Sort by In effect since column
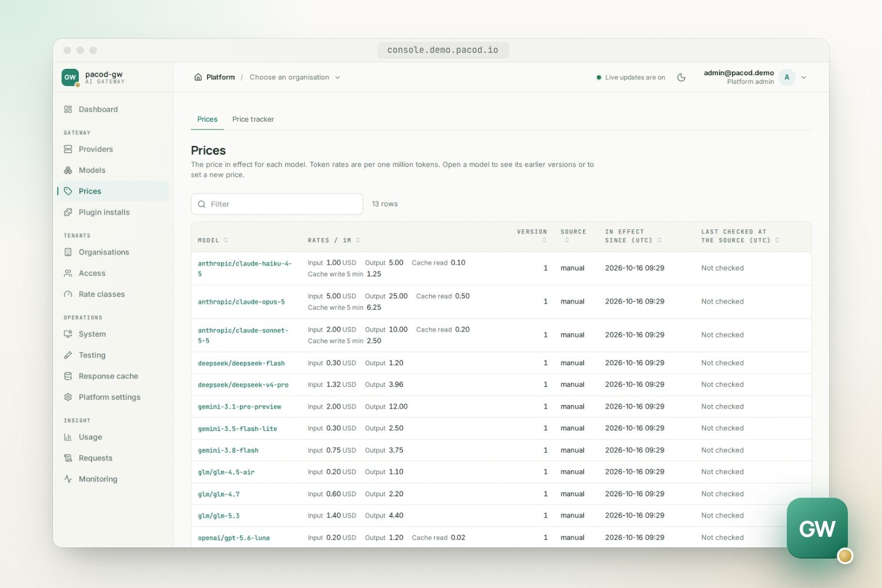 click(x=633, y=236)
